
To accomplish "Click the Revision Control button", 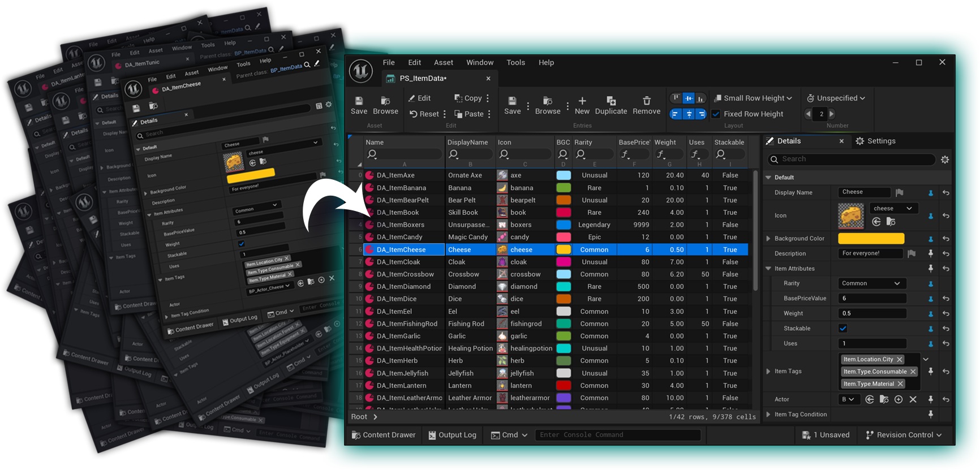I will coord(904,435).
